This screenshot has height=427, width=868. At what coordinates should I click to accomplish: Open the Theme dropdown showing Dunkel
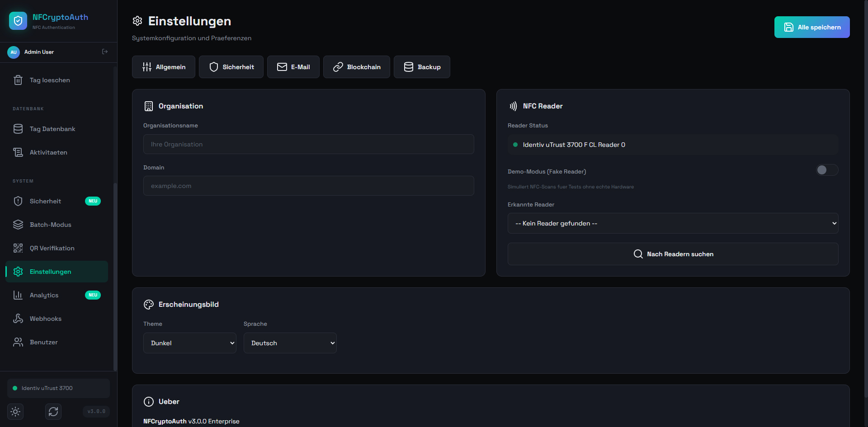pos(189,343)
